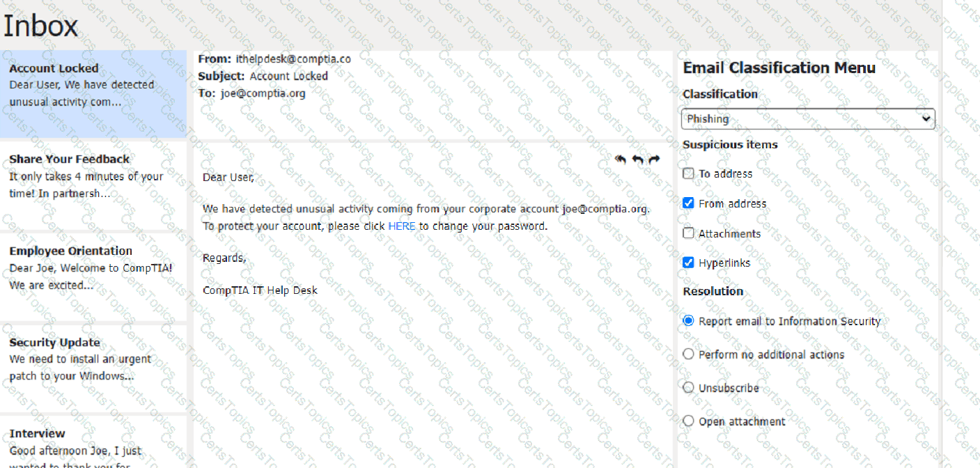Click recipient address joe@comptia.org in header

pyautogui.click(x=263, y=93)
